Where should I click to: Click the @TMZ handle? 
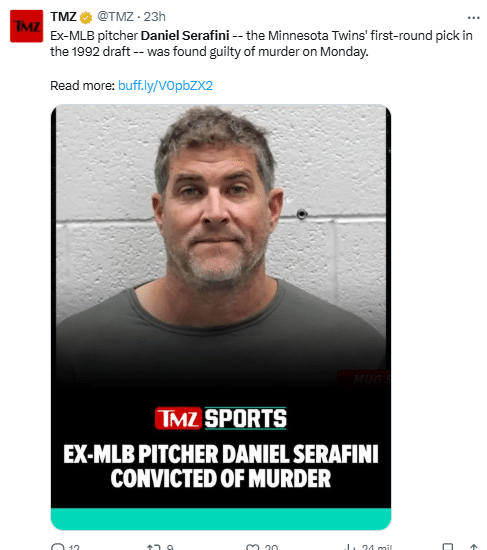(x=115, y=17)
